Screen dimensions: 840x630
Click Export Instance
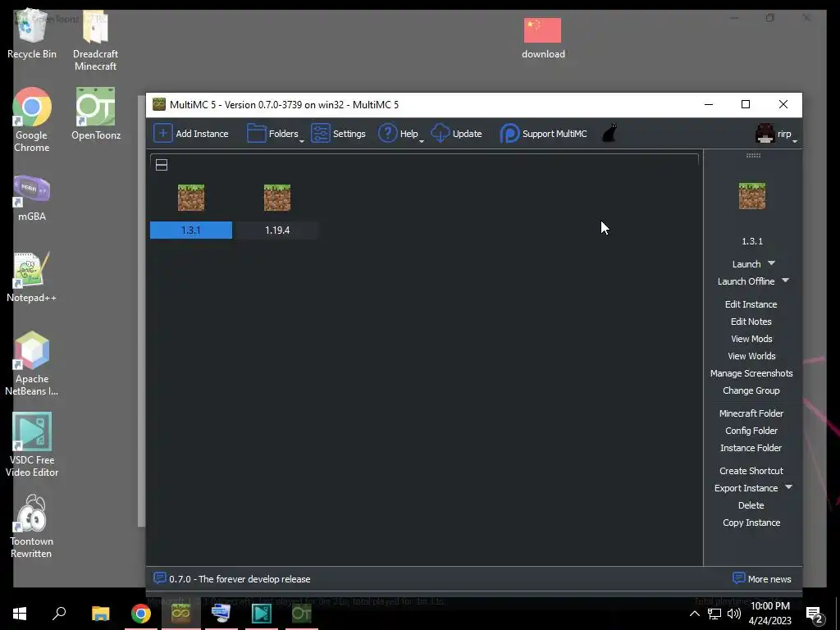[x=746, y=488]
